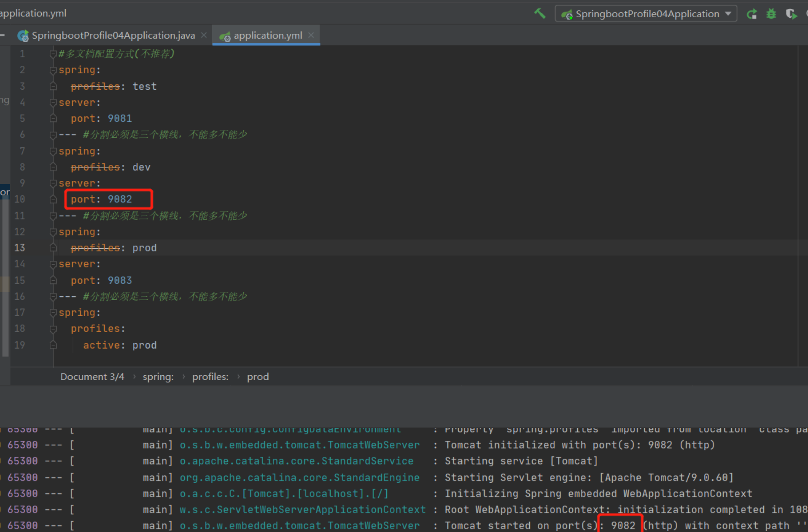Click the Starting service [Tomcat] console message
The width and height of the screenshot is (808, 532).
(521, 461)
